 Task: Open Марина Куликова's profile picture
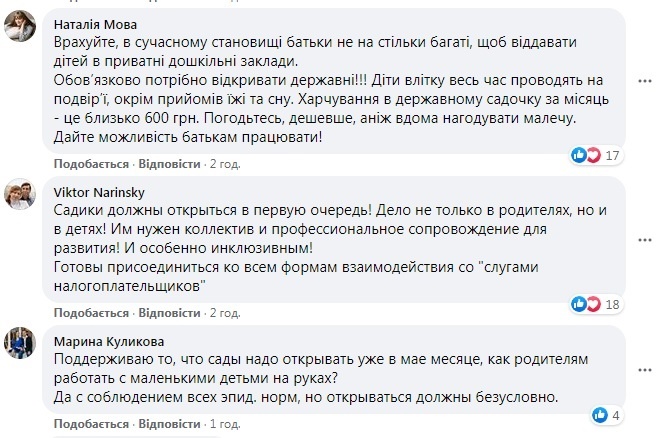[20, 343]
